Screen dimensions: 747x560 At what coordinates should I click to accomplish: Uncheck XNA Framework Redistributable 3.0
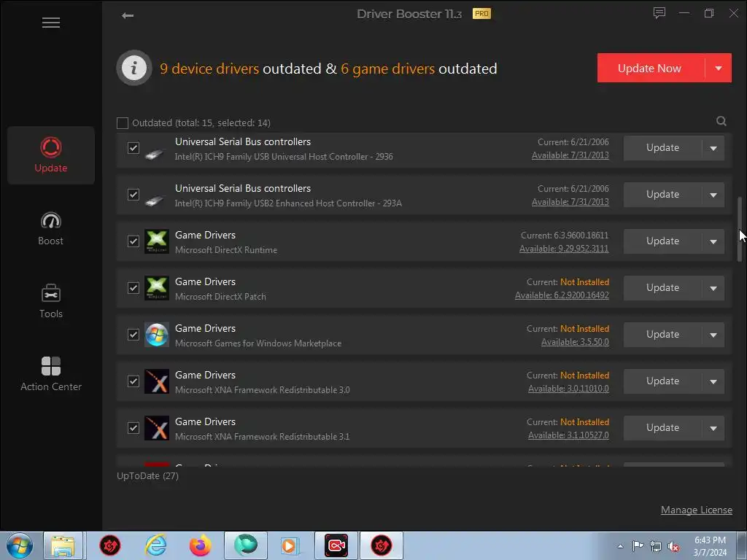133,381
